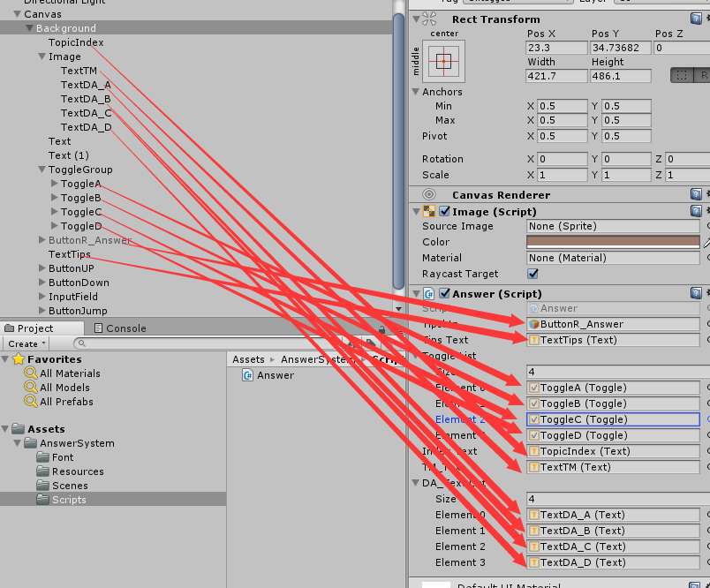The height and width of the screenshot is (588, 710).
Task: Click the Pos Y input field
Action: pyautogui.click(x=620, y=48)
